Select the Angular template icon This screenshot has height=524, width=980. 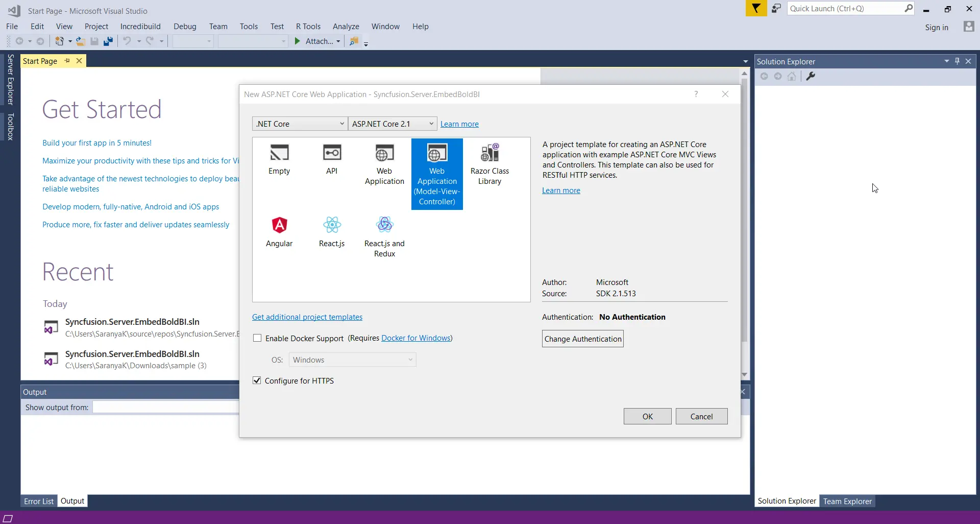(x=279, y=225)
